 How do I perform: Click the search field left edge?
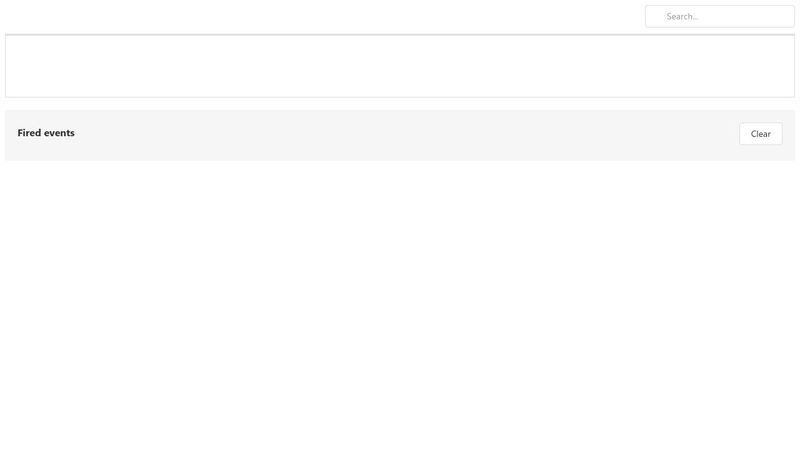point(652,16)
